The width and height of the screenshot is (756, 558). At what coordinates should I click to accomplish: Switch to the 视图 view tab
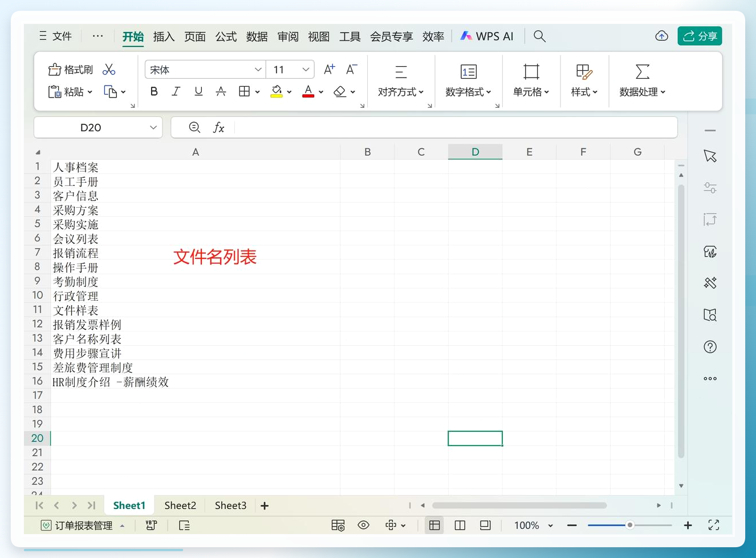click(x=319, y=37)
